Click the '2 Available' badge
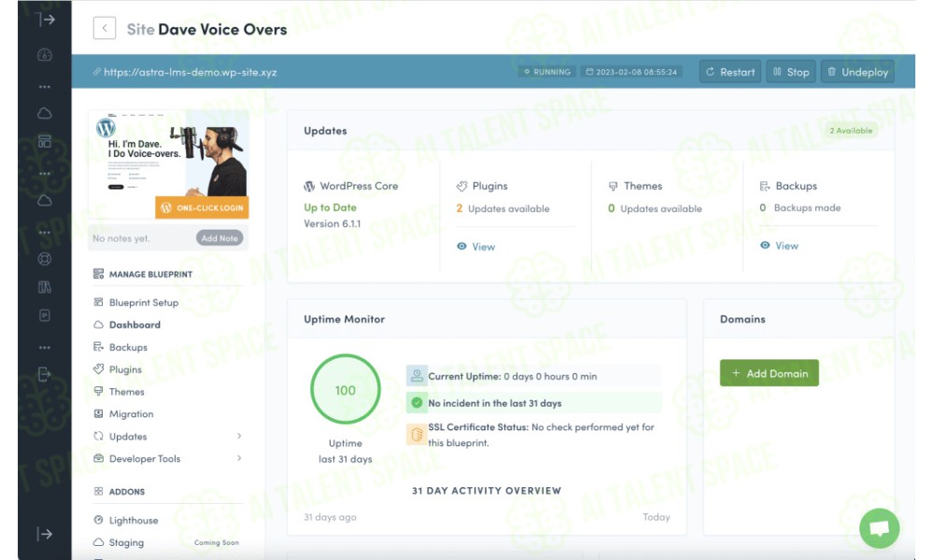This screenshot has height=560, width=934. (x=851, y=131)
